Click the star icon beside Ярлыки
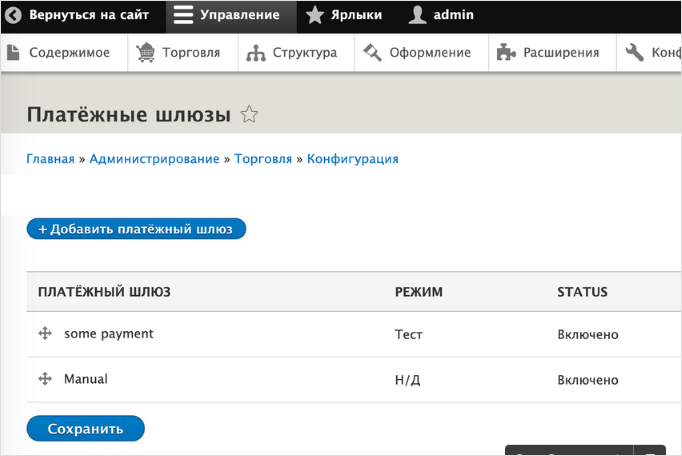The width and height of the screenshot is (682, 456). coord(314,16)
